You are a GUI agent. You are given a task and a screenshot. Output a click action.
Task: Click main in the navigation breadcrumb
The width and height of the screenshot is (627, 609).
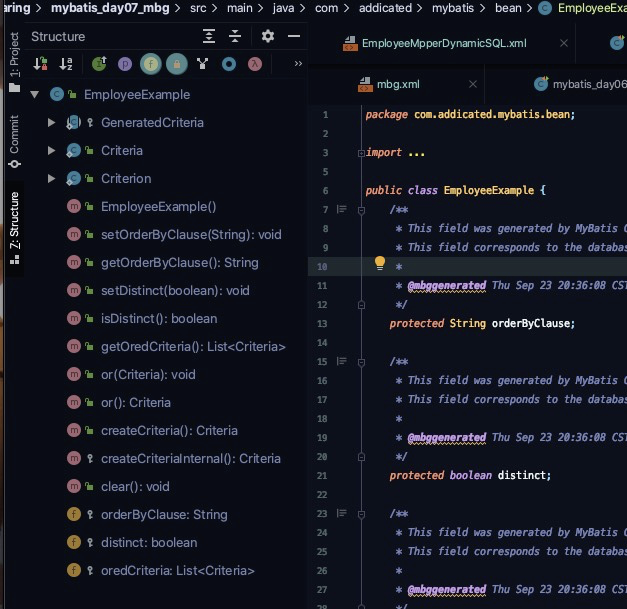[240, 8]
